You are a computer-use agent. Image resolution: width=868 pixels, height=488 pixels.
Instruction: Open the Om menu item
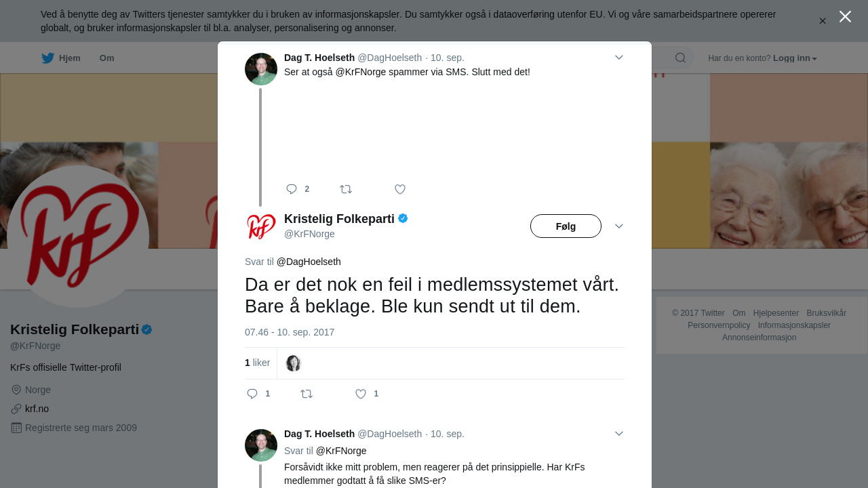[106, 58]
